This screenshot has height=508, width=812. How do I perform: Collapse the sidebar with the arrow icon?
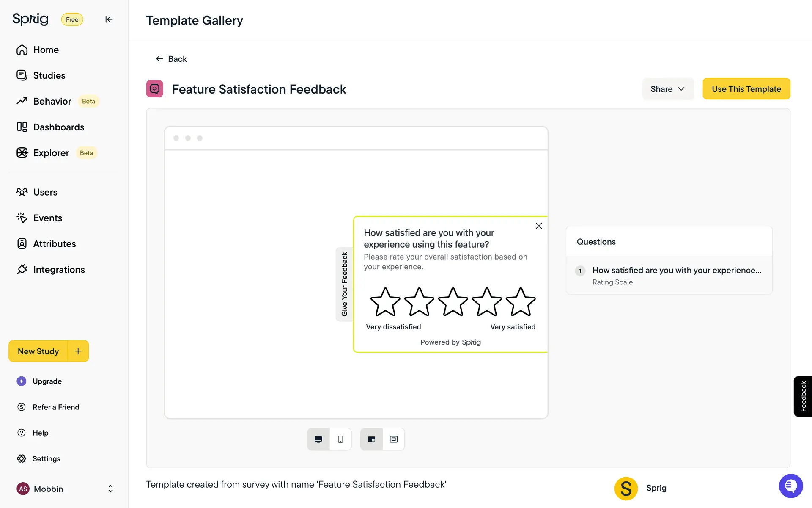109,19
